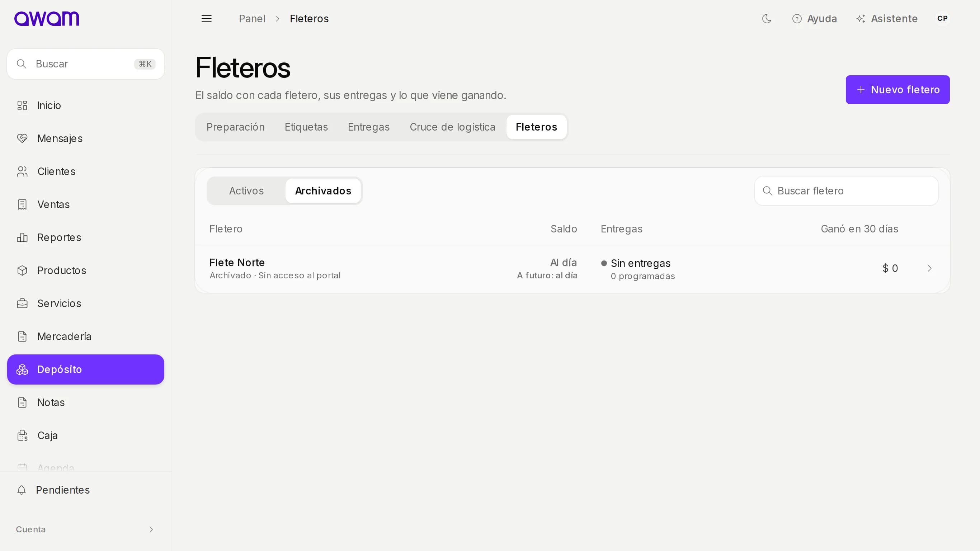The width and height of the screenshot is (980, 551).
Task: Open Notas in sidebar
Action: [86, 402]
